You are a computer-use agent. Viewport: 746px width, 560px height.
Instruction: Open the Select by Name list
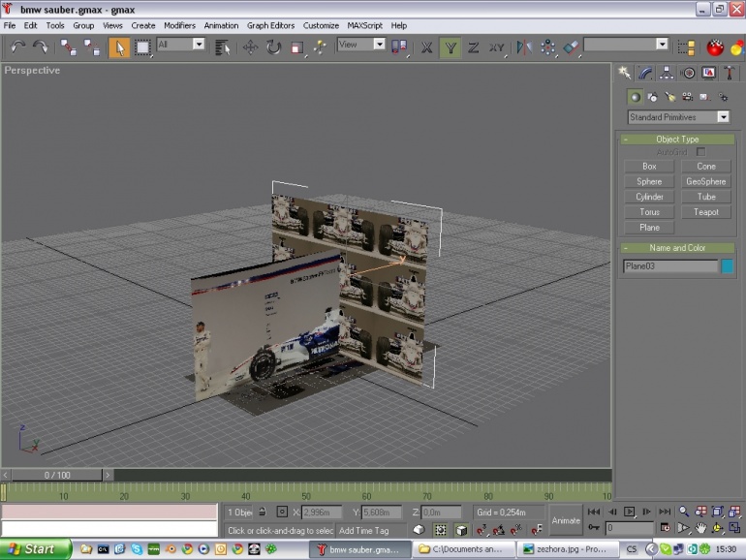tap(222, 47)
